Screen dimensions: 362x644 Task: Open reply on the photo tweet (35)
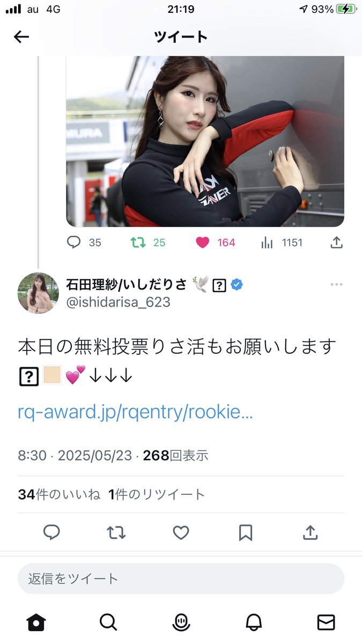84,243
